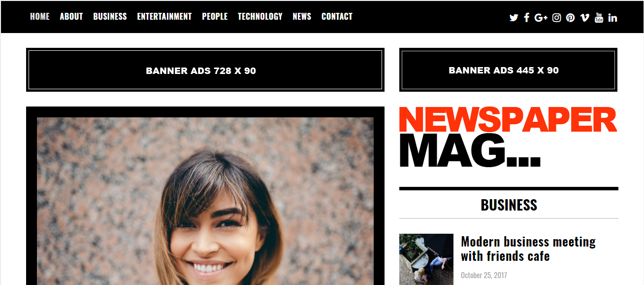Open the Pinterest social icon

tap(570, 18)
